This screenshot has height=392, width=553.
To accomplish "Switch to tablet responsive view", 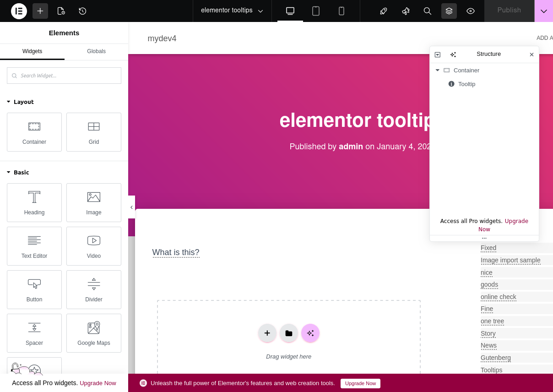I will (316, 11).
